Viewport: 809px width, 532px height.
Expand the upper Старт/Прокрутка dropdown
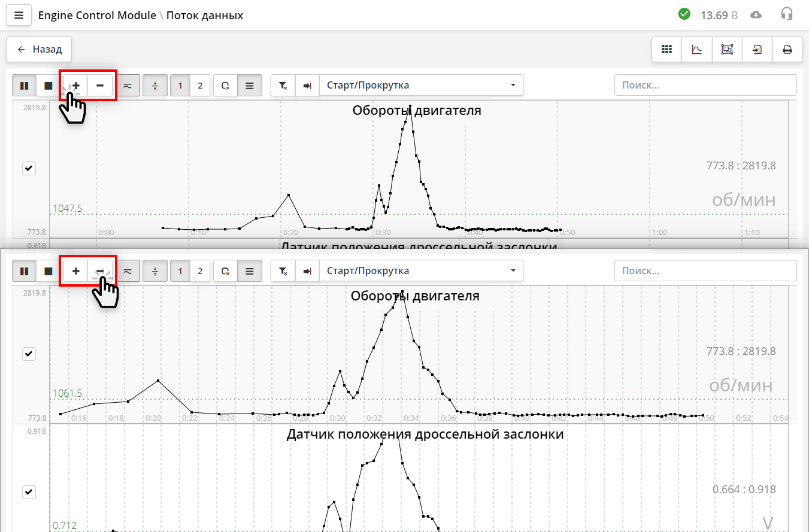click(x=421, y=86)
